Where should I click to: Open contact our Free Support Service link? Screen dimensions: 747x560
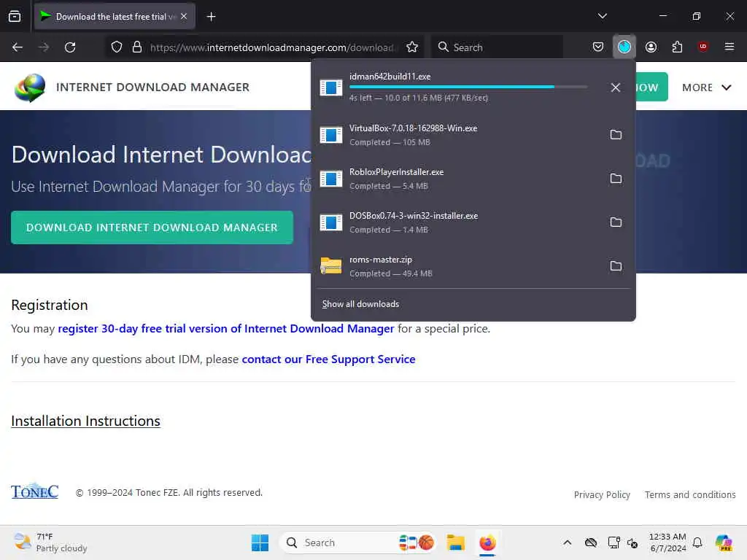click(x=329, y=359)
